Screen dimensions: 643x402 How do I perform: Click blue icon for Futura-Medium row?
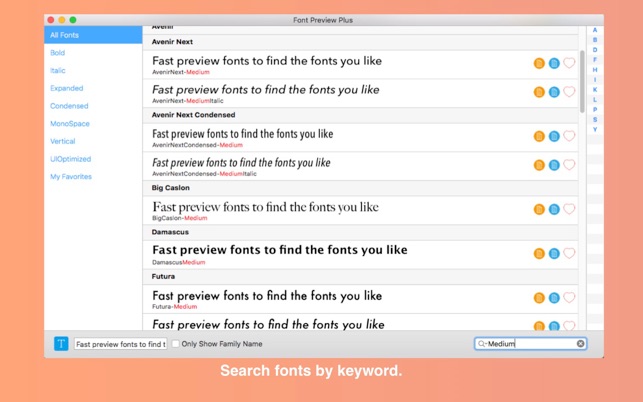[554, 298]
